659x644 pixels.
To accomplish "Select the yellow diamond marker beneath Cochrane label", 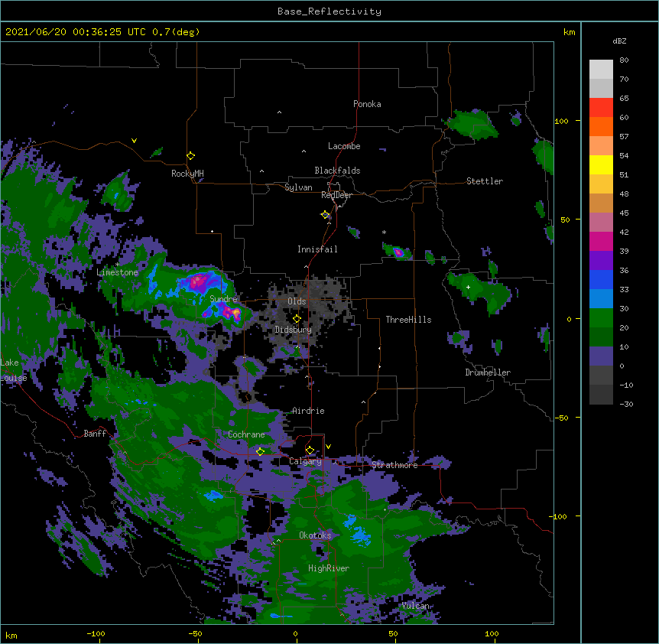I will [261, 452].
